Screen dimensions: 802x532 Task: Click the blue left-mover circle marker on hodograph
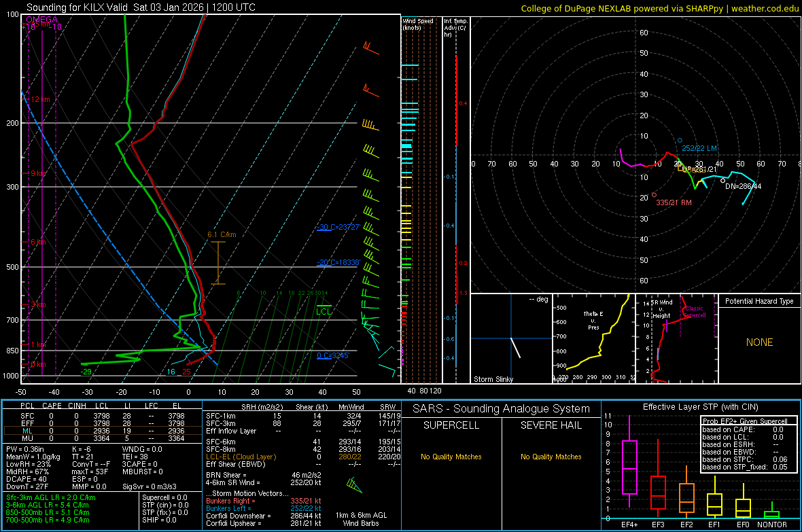[680, 140]
